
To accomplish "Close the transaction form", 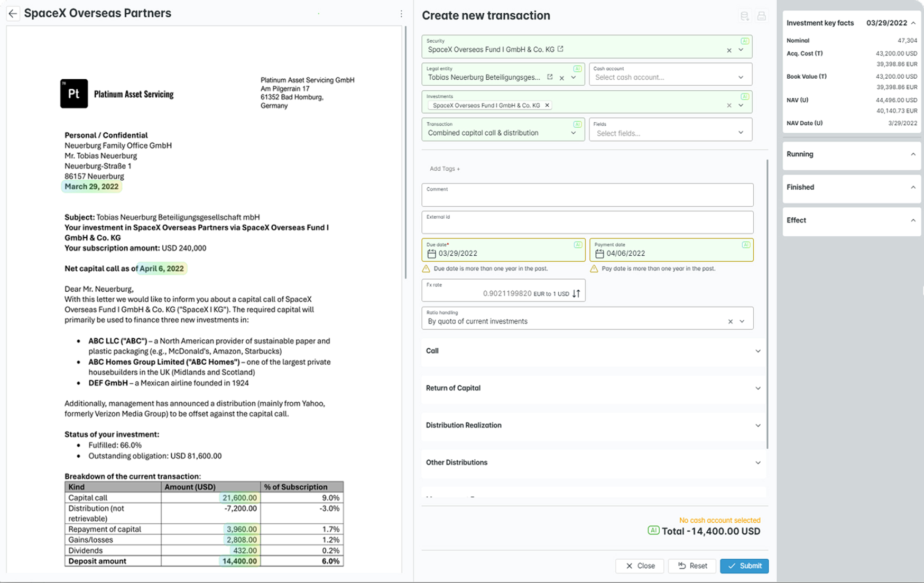I will [640, 566].
